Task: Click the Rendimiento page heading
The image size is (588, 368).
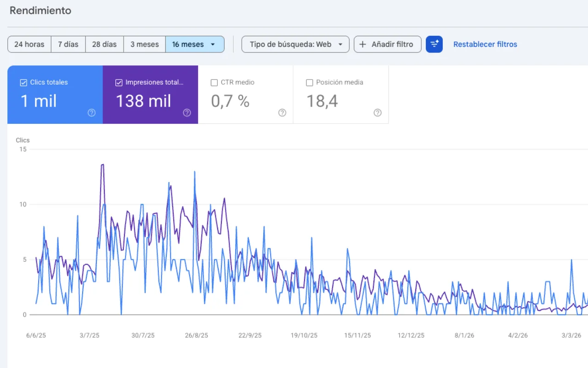Action: pyautogui.click(x=40, y=10)
